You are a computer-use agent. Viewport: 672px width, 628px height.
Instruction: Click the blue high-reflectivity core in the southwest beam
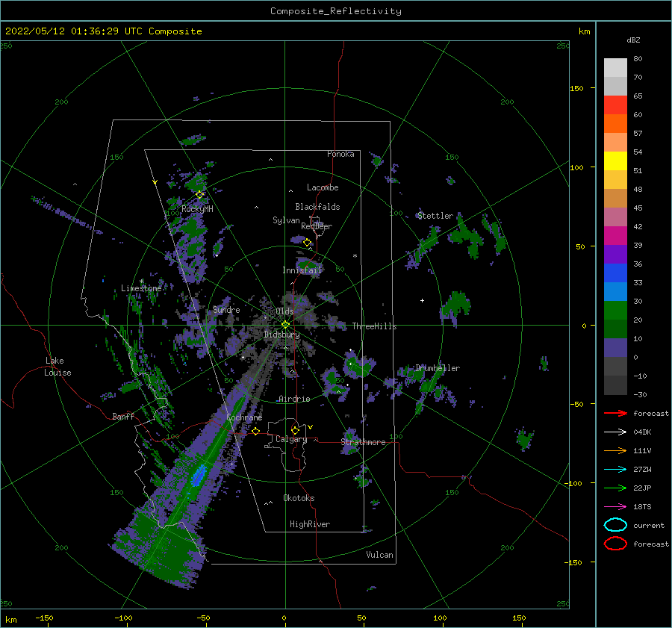[x=199, y=476]
